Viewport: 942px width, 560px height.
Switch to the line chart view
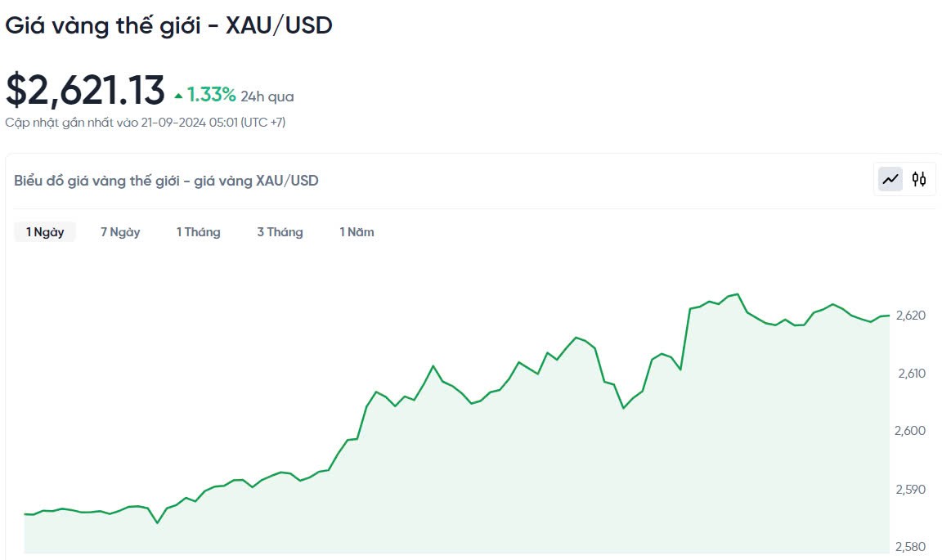(x=890, y=179)
